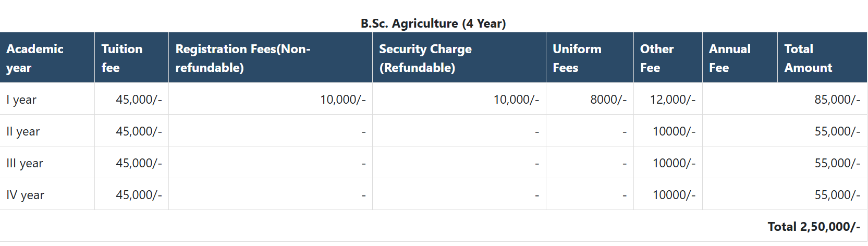
Task: Click the Tuition fee column header
Action: [x=122, y=58]
